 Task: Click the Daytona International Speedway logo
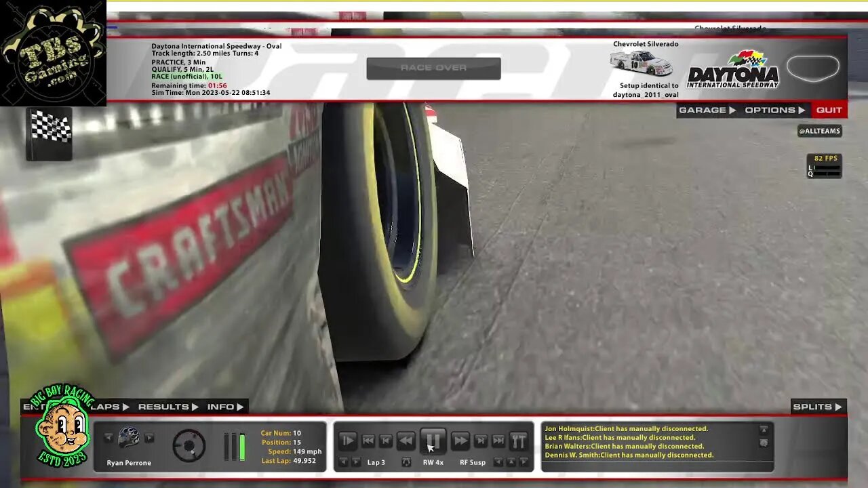click(733, 69)
